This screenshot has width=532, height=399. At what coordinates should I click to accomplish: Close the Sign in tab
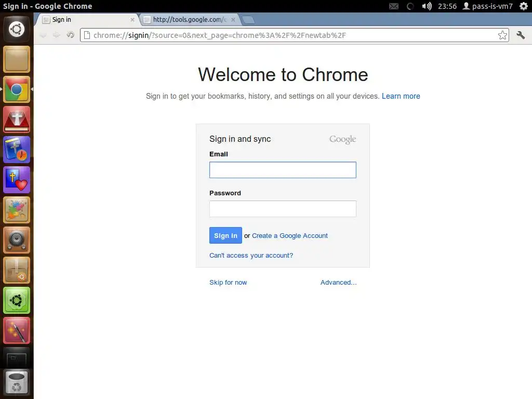(132, 20)
